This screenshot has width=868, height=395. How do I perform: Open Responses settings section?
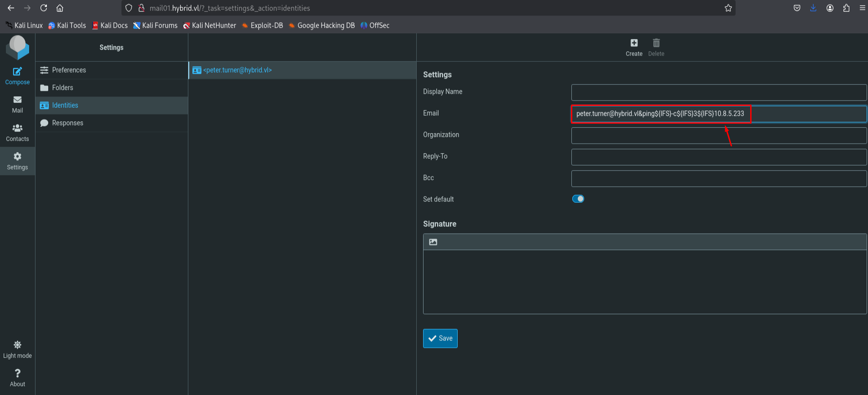coord(111,123)
